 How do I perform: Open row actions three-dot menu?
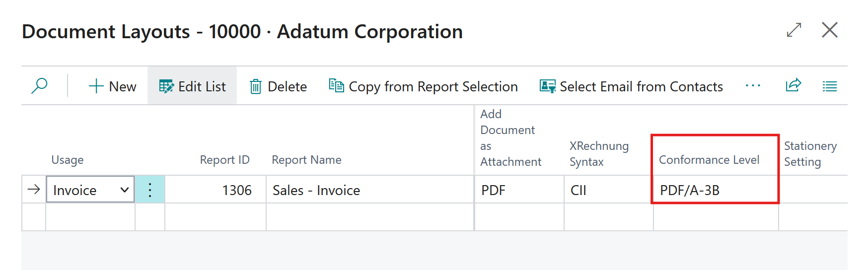click(150, 190)
